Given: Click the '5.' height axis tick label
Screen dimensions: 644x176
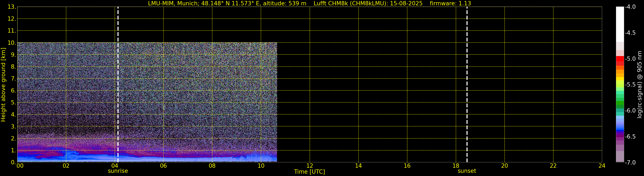Looking at the screenshot, I should click(x=13, y=103).
